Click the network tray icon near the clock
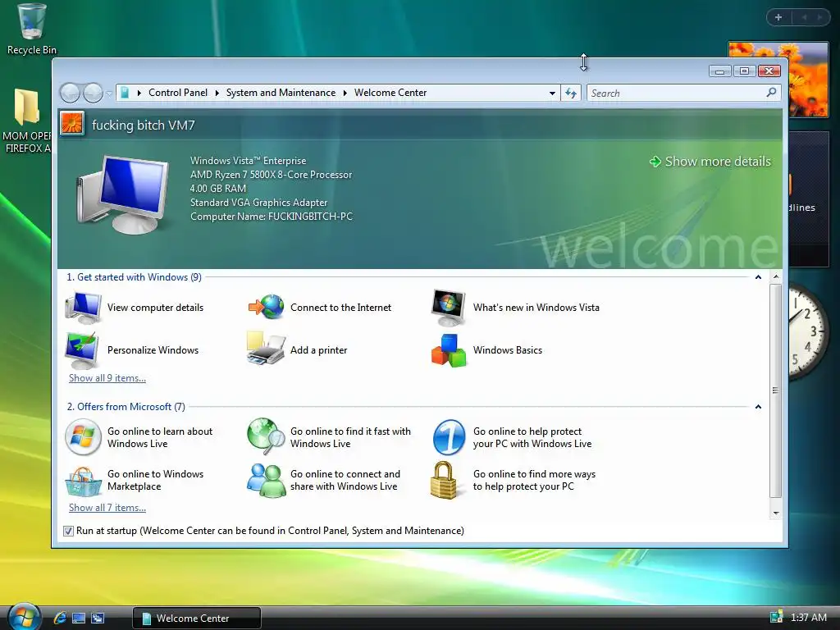The image size is (840, 630). tap(776, 617)
